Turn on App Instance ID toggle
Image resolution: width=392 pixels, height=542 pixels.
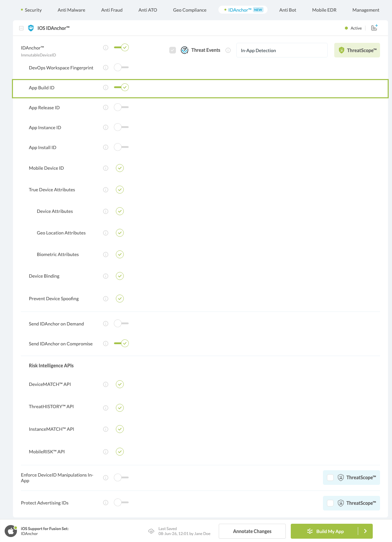point(121,127)
